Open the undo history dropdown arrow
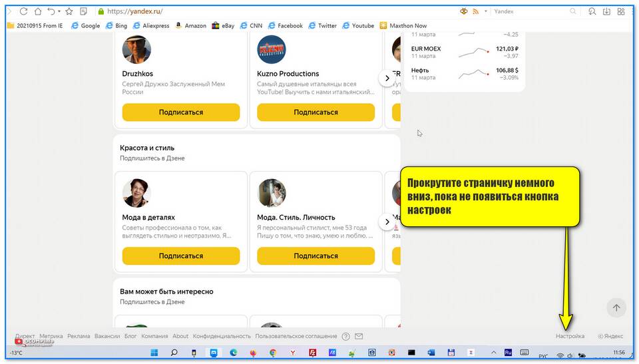This screenshot has height=364, width=639. [x=59, y=11]
